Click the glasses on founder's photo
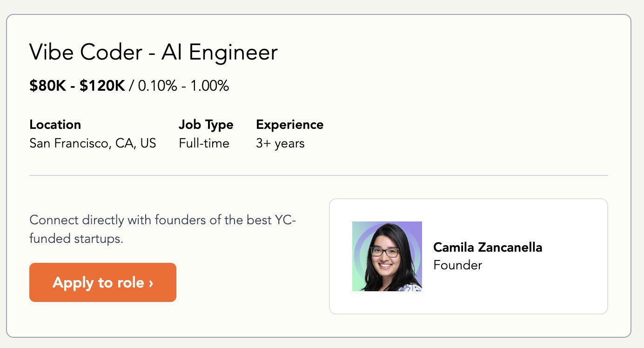644x348 pixels. point(384,252)
